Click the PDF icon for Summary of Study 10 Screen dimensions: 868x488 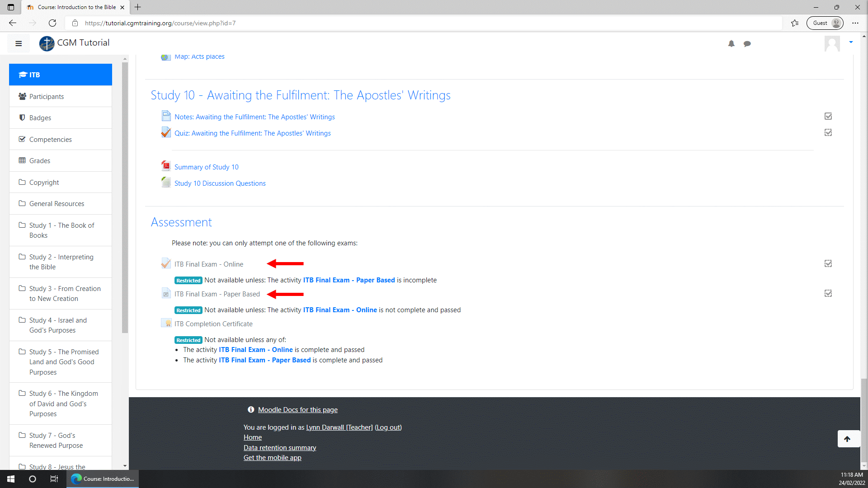click(166, 166)
